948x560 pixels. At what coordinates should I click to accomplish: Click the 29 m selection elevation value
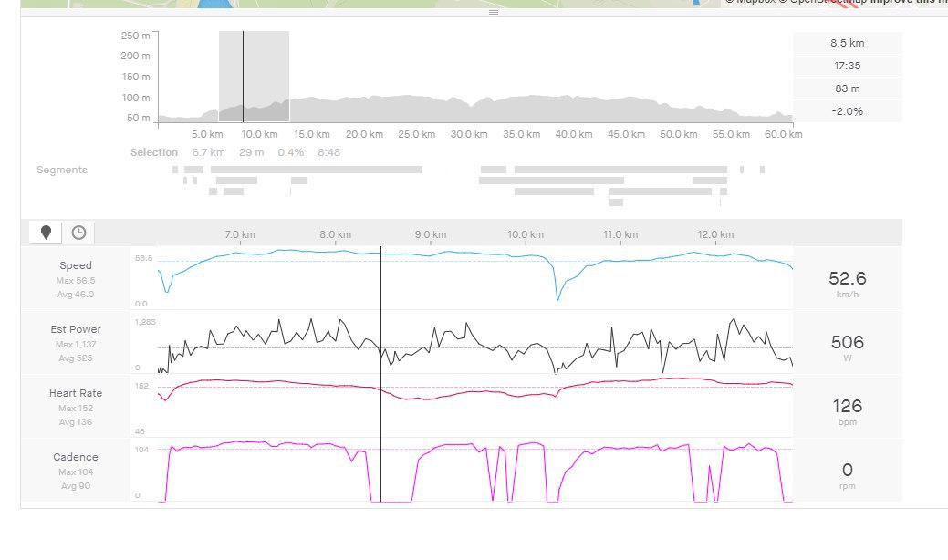(252, 152)
